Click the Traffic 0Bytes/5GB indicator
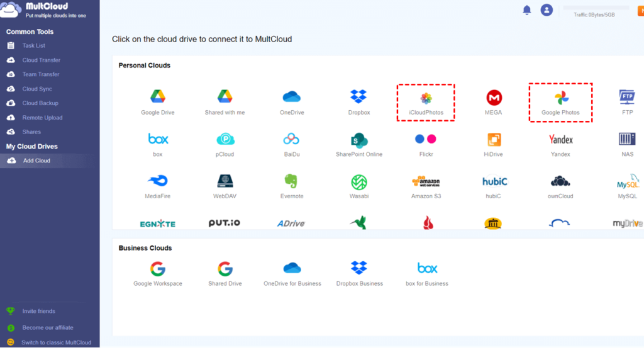Screen dimensions: 644x350 [x=594, y=15]
